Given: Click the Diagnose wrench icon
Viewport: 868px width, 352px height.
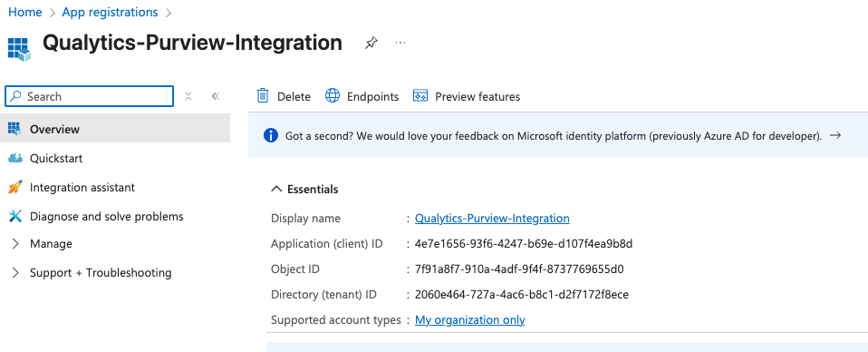Looking at the screenshot, I should 14,216.
